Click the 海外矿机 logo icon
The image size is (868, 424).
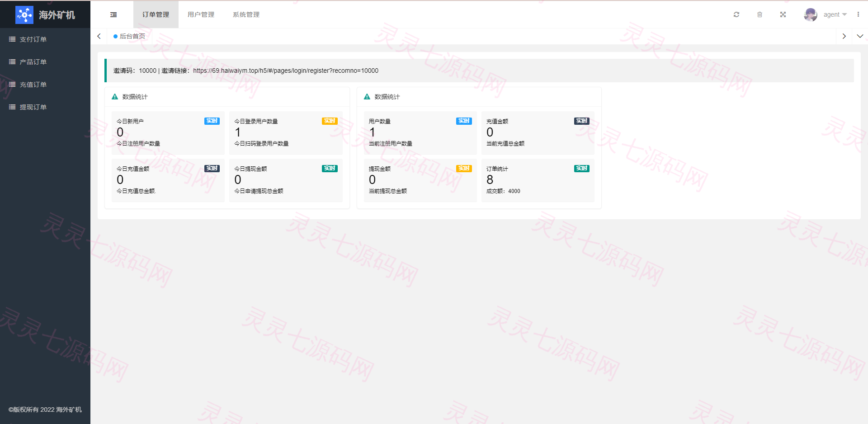click(24, 15)
